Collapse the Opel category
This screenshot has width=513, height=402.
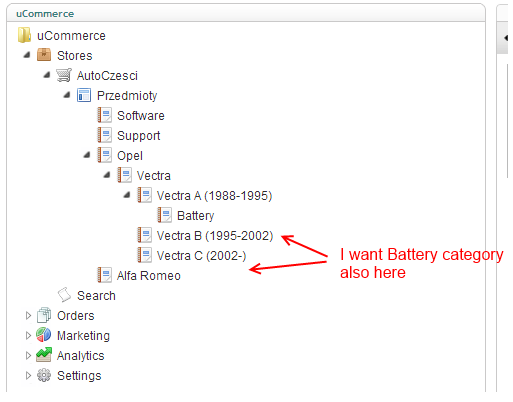click(87, 155)
